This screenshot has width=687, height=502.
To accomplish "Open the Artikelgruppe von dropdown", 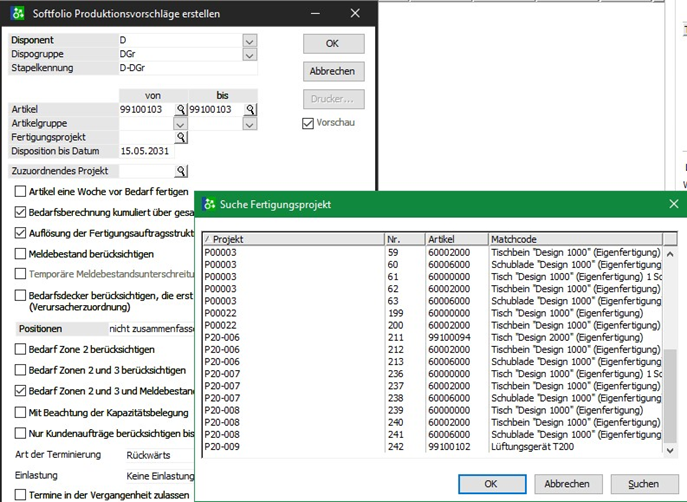I will [181, 123].
